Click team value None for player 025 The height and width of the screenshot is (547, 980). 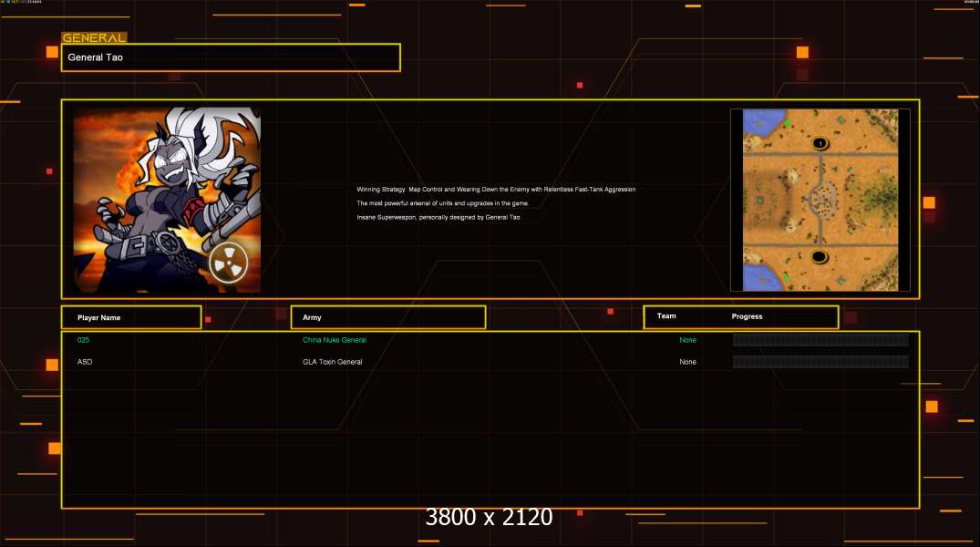coord(687,340)
